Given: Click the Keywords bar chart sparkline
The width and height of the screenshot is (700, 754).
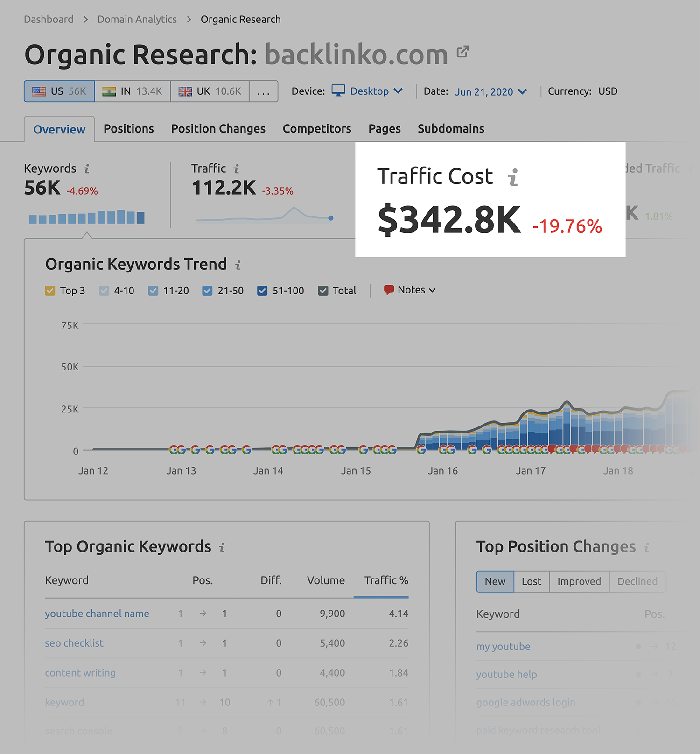Looking at the screenshot, I should 87,217.
